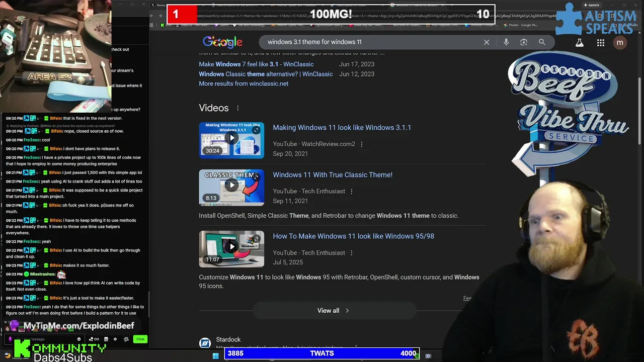Image resolution: width=644 pixels, height=362 pixels.
Task: Open "Windows Classic theme alternative?" WinClassic link
Action: [x=266, y=74]
